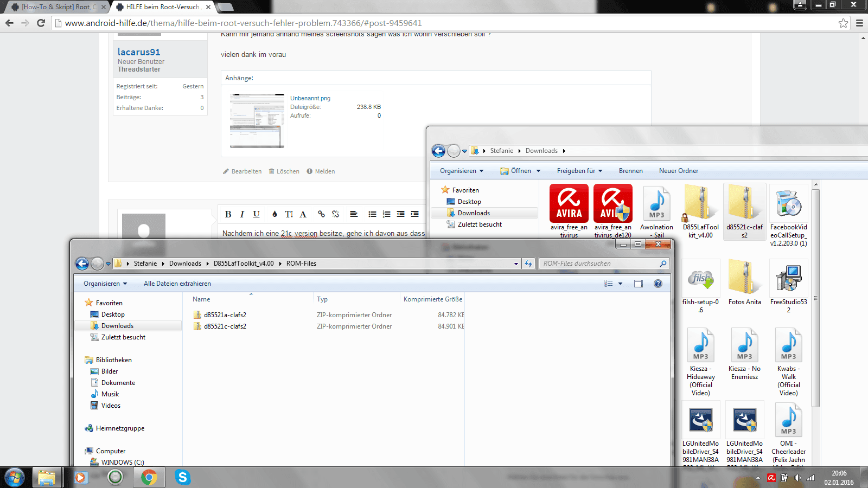This screenshot has width=868, height=488.
Task: Decrease indent in the editor
Action: point(400,214)
